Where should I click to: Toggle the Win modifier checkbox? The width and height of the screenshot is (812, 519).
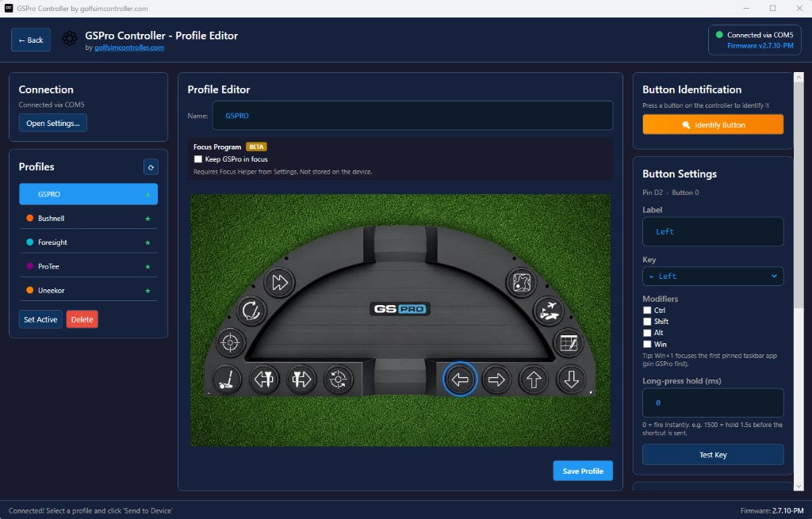pos(647,345)
